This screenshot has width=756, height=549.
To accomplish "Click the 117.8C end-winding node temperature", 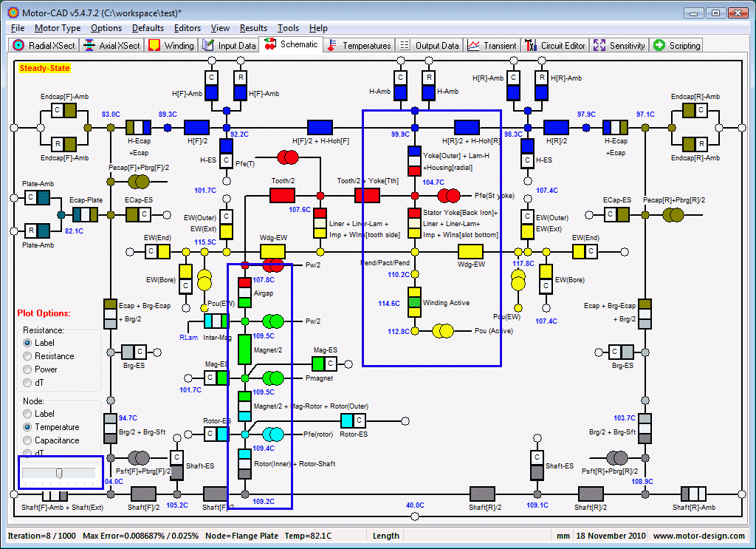I will pos(523,263).
